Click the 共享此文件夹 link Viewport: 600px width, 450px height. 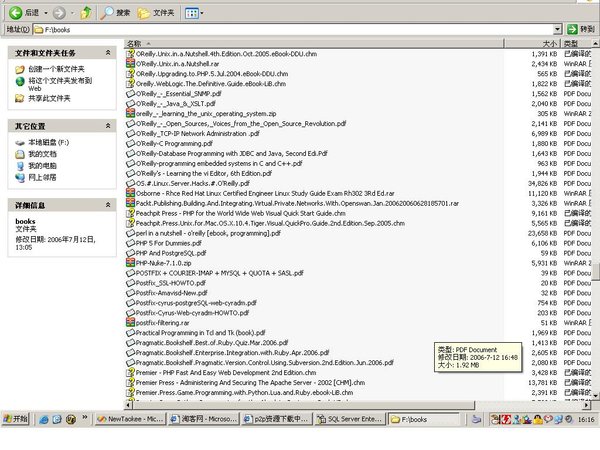pos(50,98)
